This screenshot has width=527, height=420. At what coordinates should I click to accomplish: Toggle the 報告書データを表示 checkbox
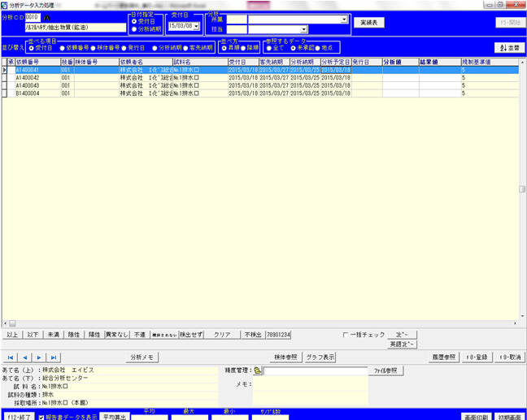(x=41, y=418)
